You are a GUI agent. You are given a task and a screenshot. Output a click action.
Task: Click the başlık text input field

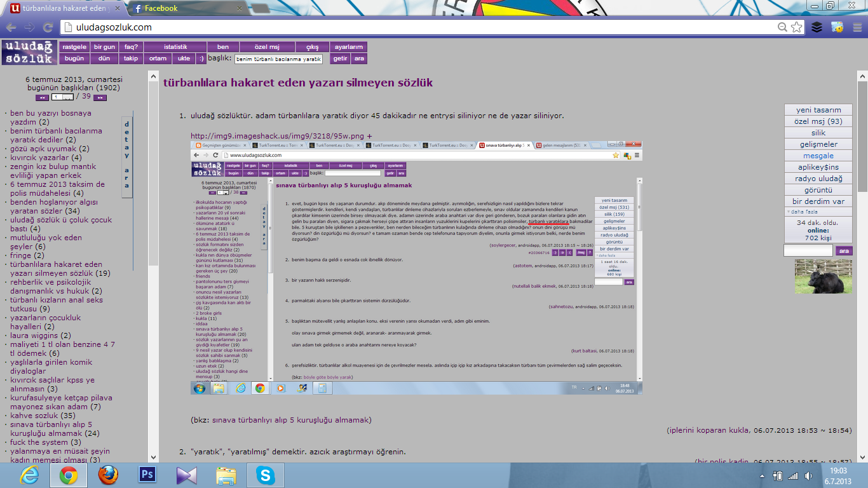[278, 58]
